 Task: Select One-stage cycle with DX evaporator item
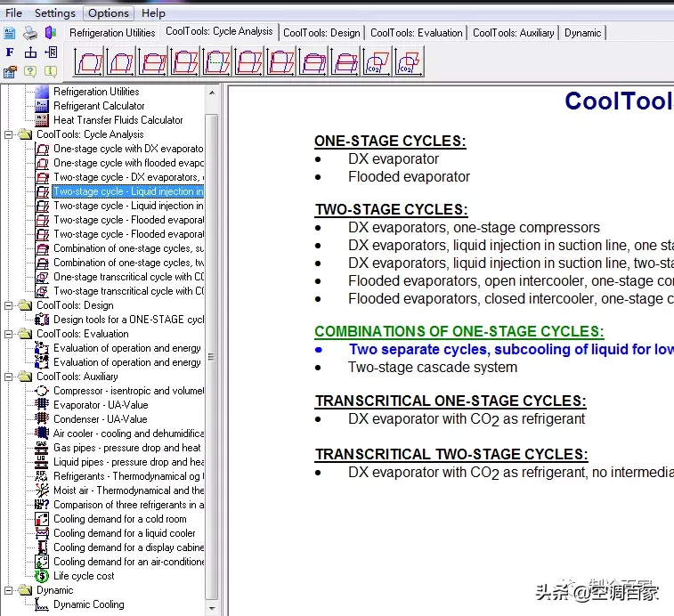(128, 149)
